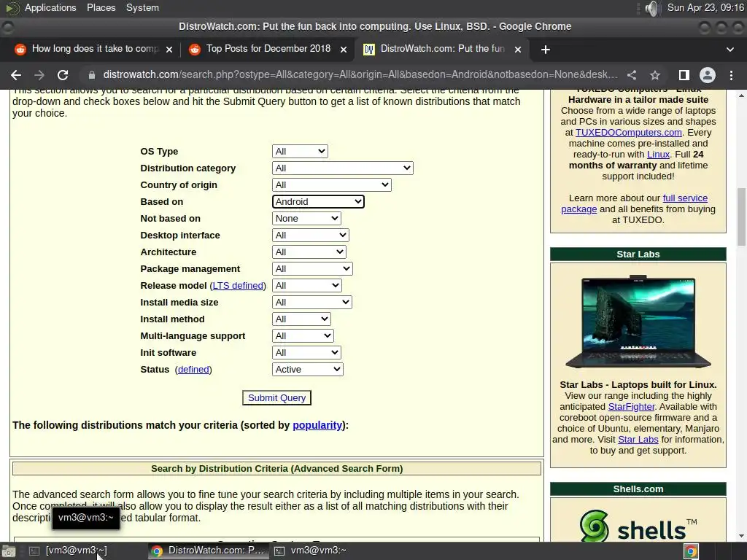The image size is (747, 560).
Task: Follow the 'LTS defined' link
Action: [x=238, y=286]
